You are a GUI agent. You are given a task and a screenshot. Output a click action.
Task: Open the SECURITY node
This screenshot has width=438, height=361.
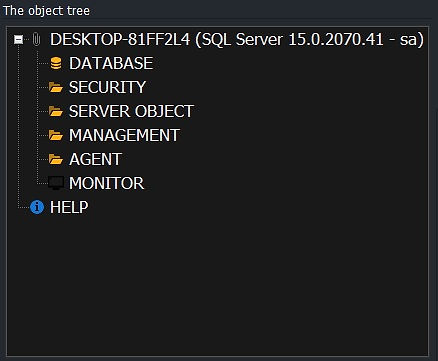click(x=107, y=87)
